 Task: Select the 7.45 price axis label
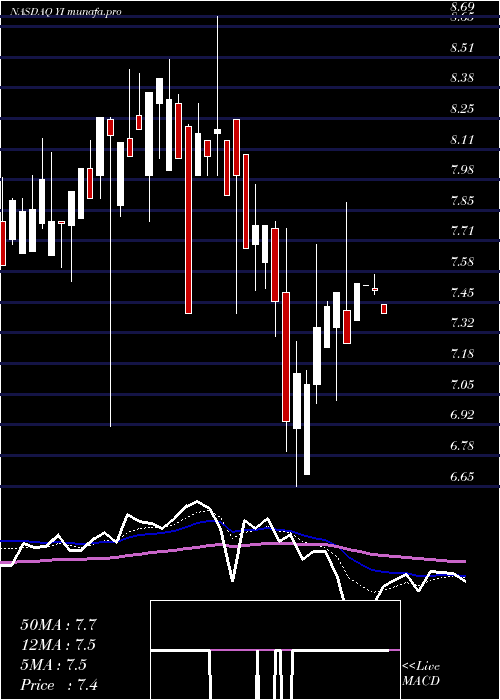point(462,293)
